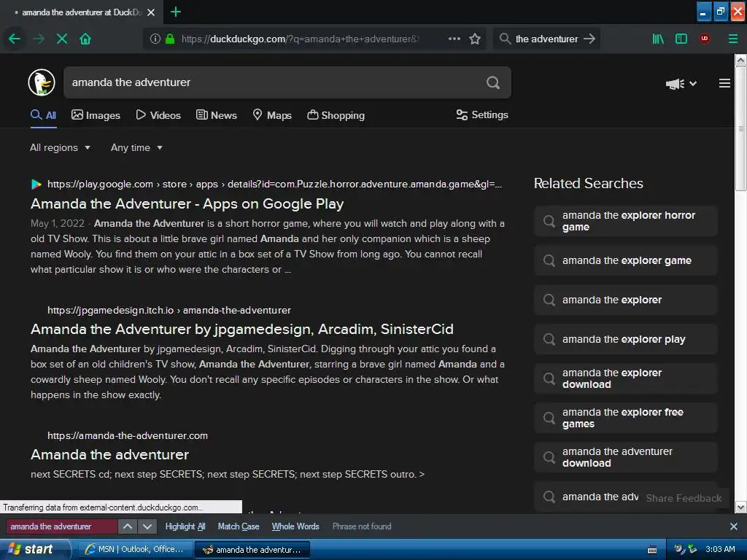Switch to MSN Outlook taskbar window
747x560 pixels.
(135, 550)
